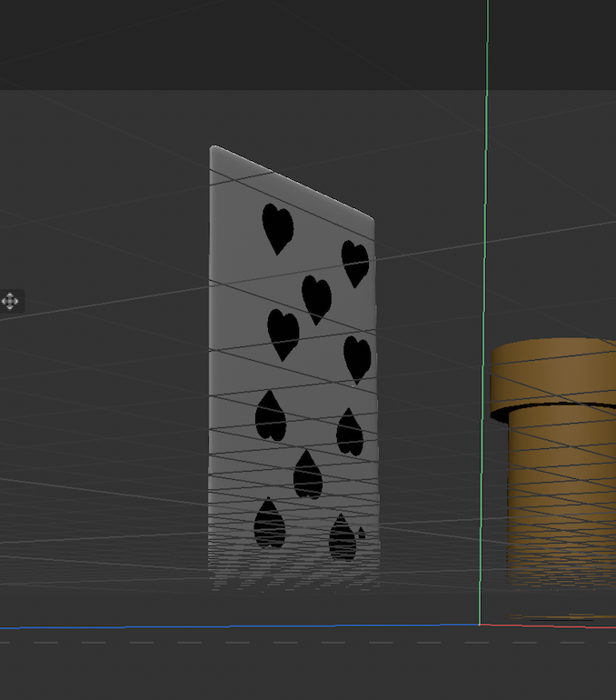
Task: Click the dashed line below the blue axis
Action: (273, 643)
